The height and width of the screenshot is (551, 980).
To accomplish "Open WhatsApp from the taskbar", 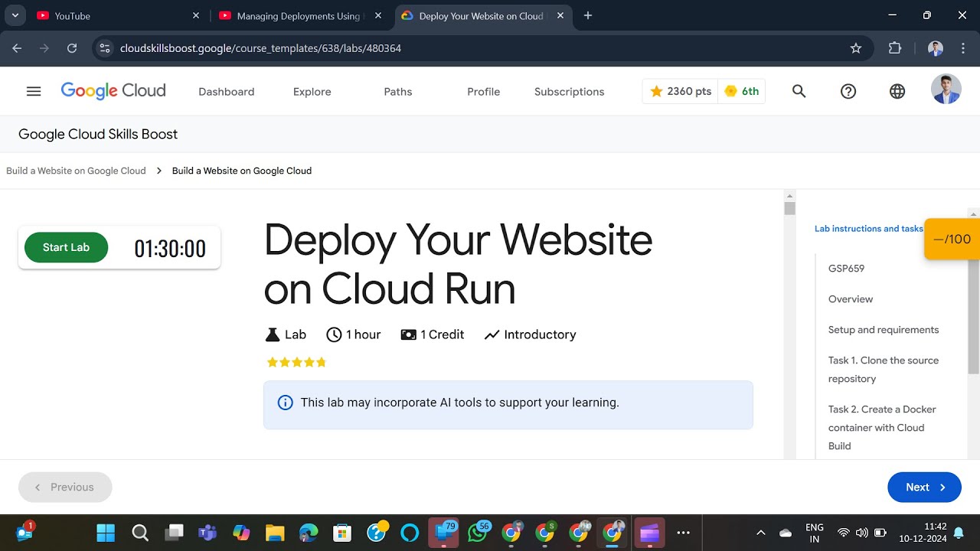I will (x=478, y=533).
